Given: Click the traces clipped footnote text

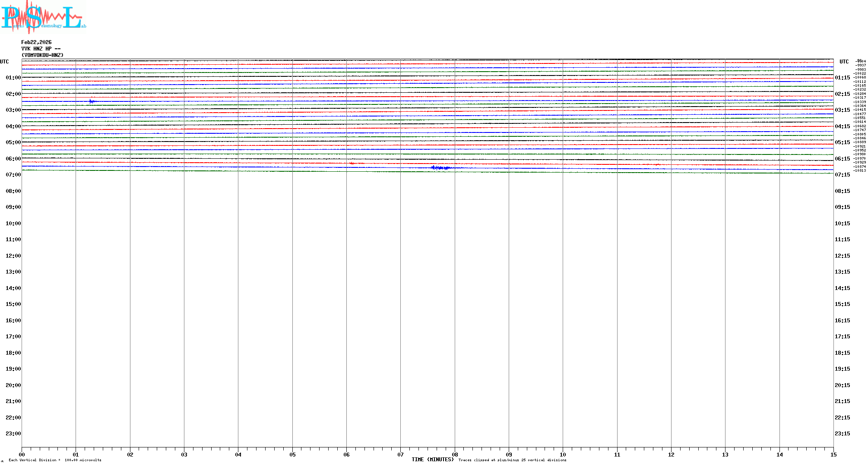Looking at the screenshot, I should [x=512, y=460].
